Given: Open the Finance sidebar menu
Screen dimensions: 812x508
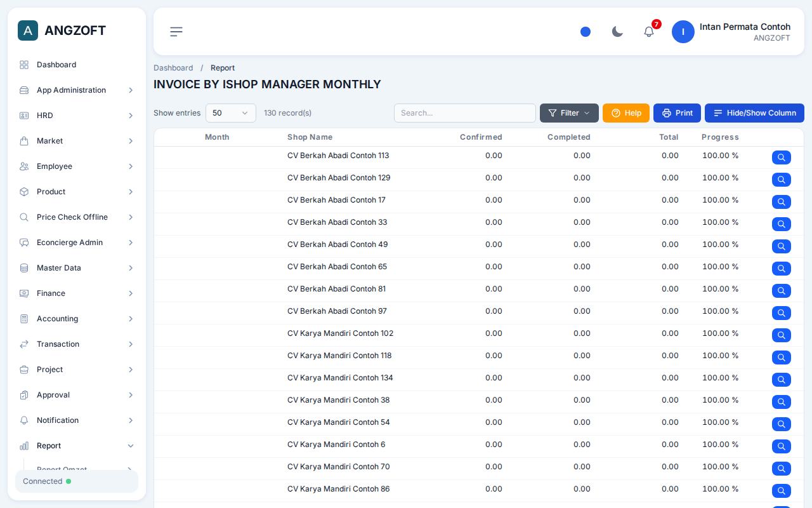Looking at the screenshot, I should tap(77, 293).
